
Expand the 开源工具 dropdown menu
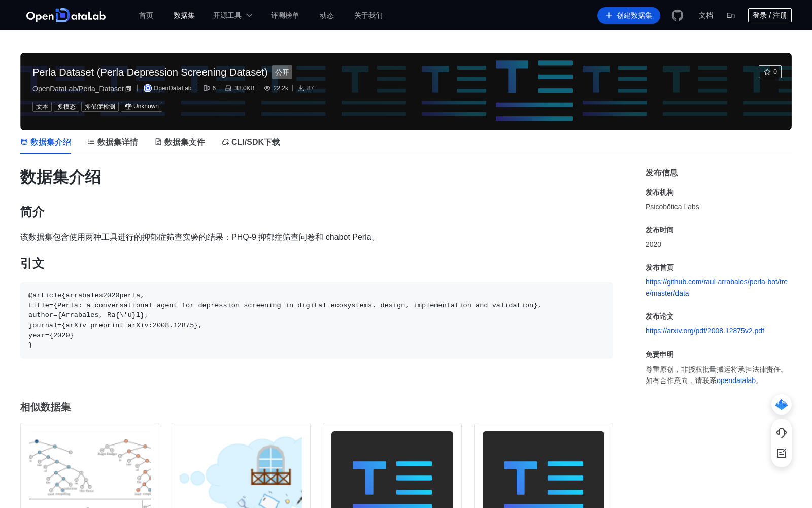232,15
